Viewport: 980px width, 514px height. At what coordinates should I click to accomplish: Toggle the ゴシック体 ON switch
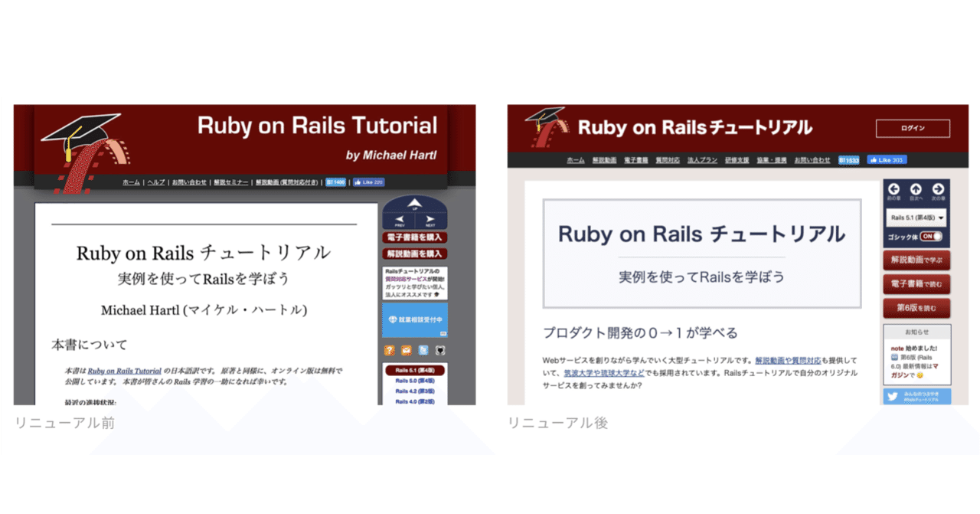pyautogui.click(x=931, y=237)
